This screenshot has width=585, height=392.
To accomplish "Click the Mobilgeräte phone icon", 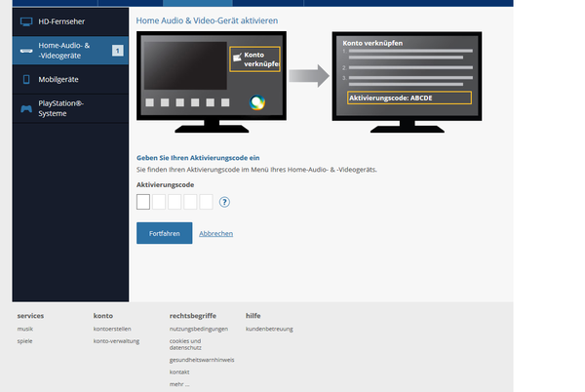I will (x=26, y=79).
